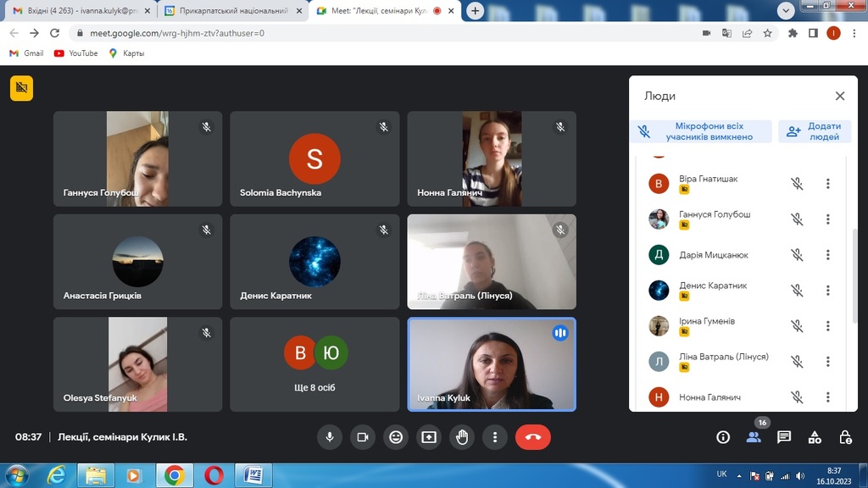The height and width of the screenshot is (488, 868).
Task: Switch to the Прикарпатський національний tab
Action: (x=229, y=11)
